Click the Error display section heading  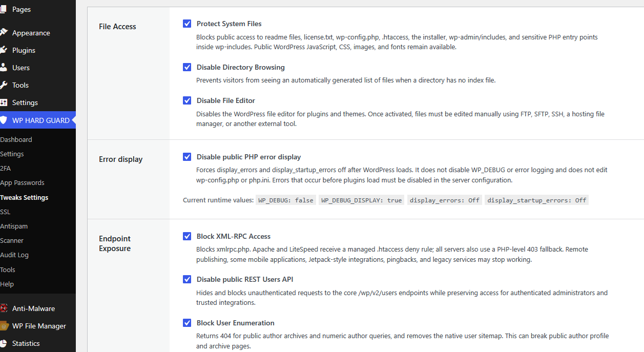click(x=121, y=159)
